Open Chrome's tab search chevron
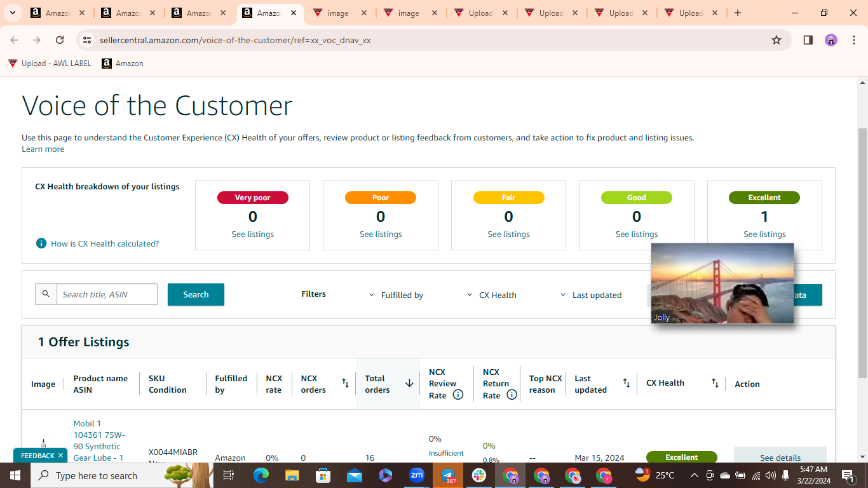The image size is (868, 488). tap(14, 13)
